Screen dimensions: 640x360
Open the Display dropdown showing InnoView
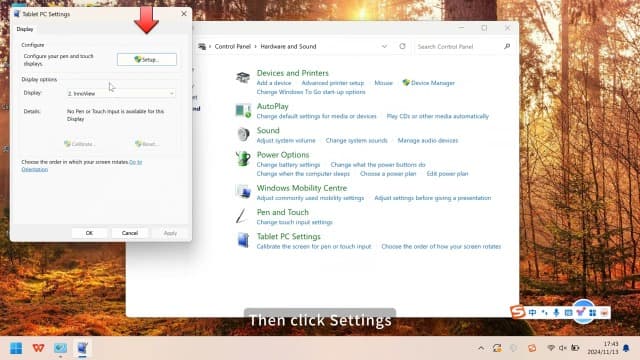[121, 93]
